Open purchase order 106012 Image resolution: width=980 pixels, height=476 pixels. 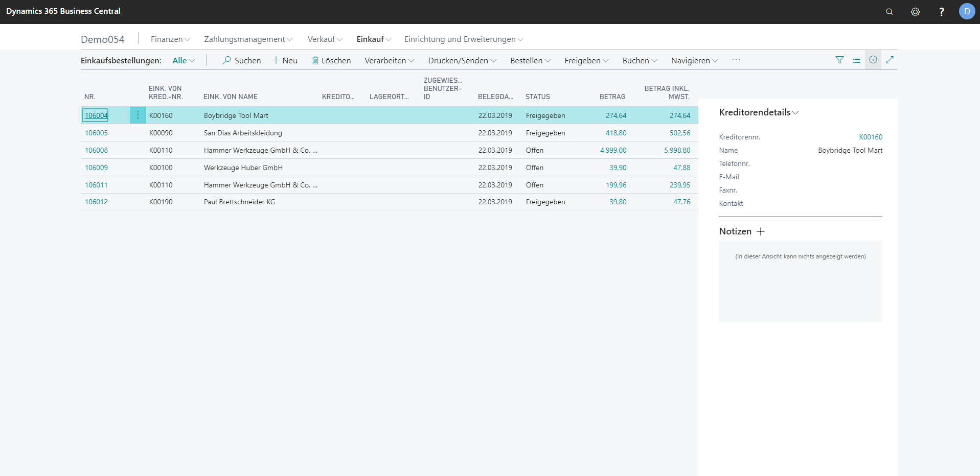[96, 202]
